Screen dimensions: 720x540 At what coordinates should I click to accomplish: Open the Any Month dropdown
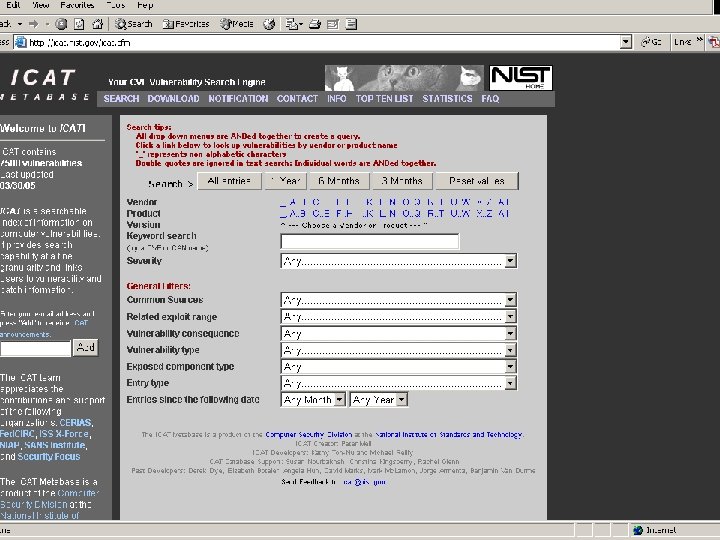tap(313, 399)
